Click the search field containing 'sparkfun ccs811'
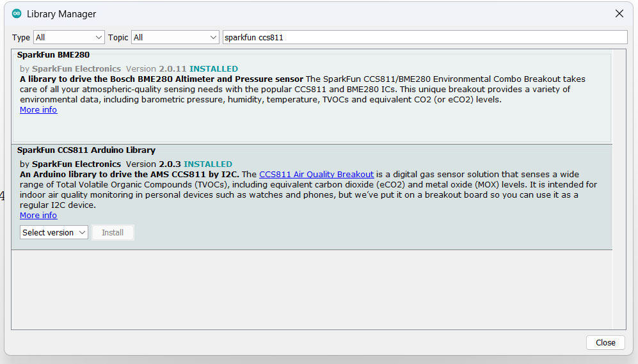638x364 pixels. pos(425,37)
